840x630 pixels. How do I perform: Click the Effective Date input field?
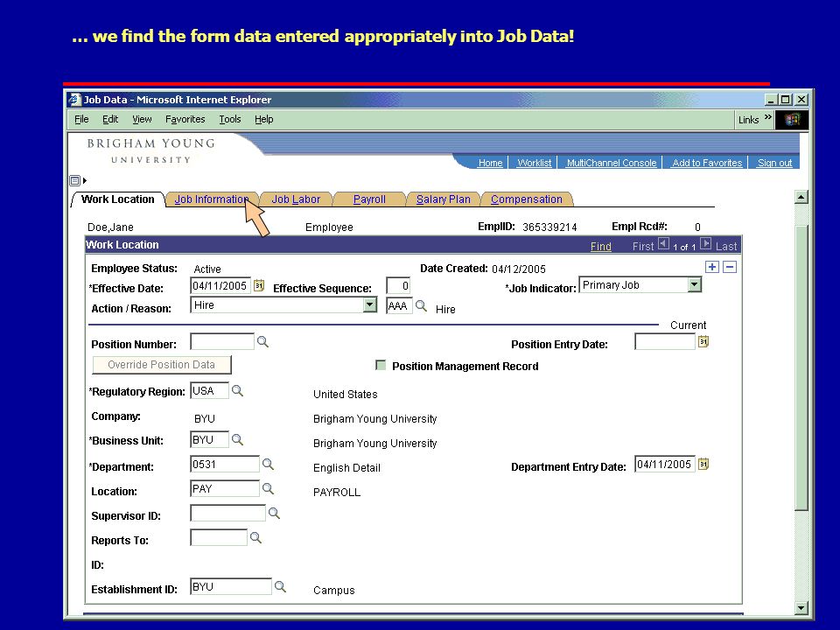tap(220, 285)
